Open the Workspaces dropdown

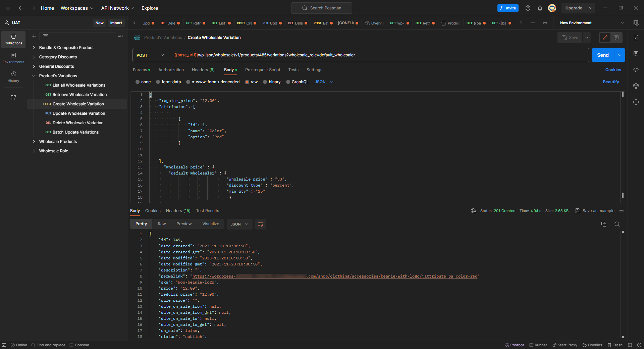click(x=77, y=8)
